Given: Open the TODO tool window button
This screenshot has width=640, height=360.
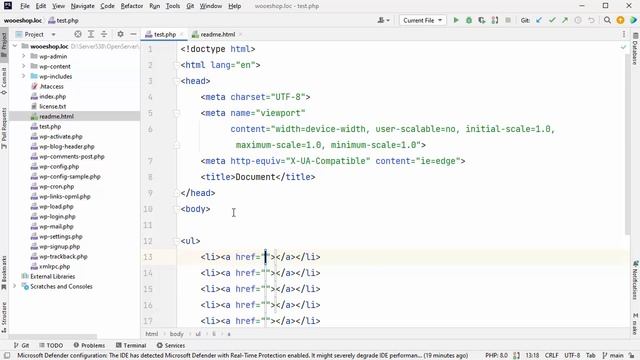Looking at the screenshot, I should pyautogui.click(x=51, y=345).
